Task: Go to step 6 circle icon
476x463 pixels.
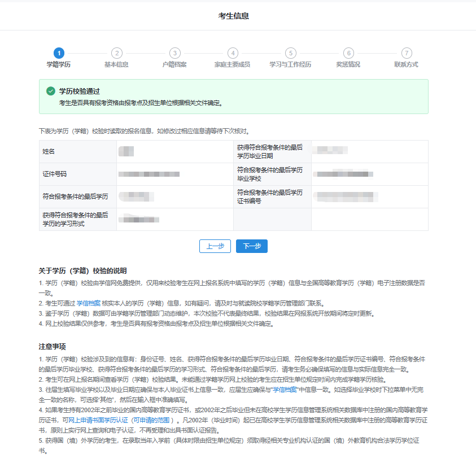Action: (349, 53)
